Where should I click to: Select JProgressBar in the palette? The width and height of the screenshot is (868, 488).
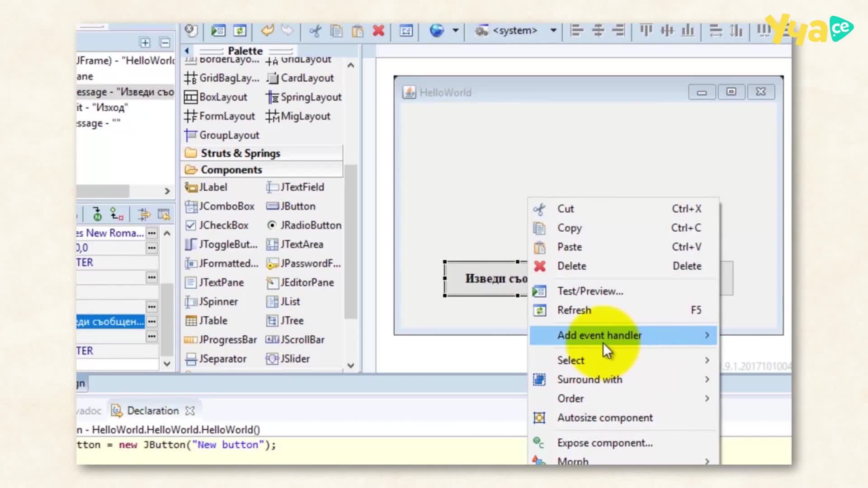(x=221, y=340)
